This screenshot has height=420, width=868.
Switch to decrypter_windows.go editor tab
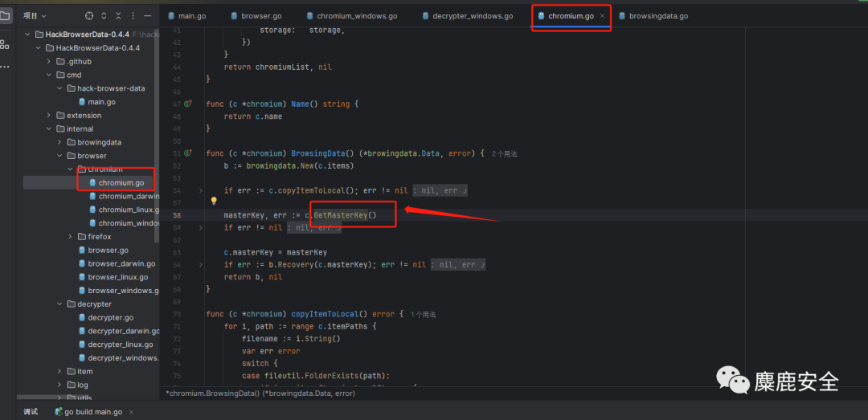467,16
